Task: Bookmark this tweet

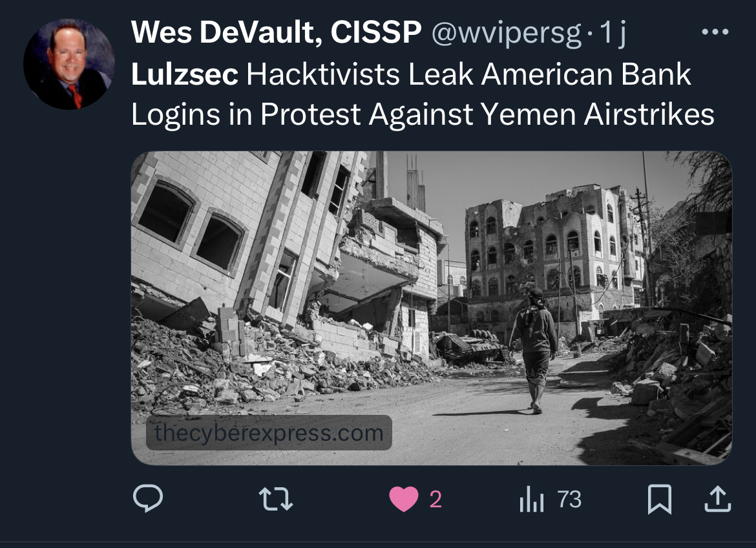Action: pos(660,499)
